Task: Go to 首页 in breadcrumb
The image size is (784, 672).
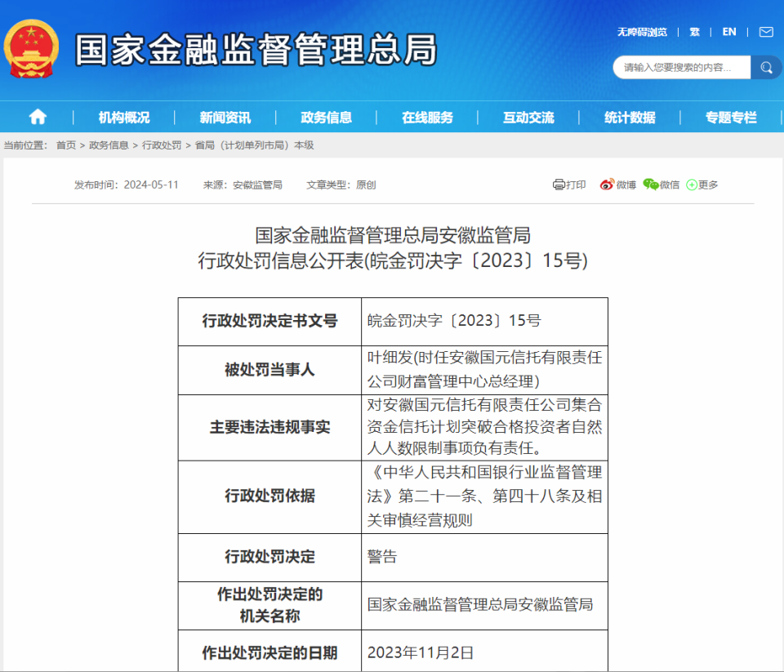Action: (x=66, y=145)
